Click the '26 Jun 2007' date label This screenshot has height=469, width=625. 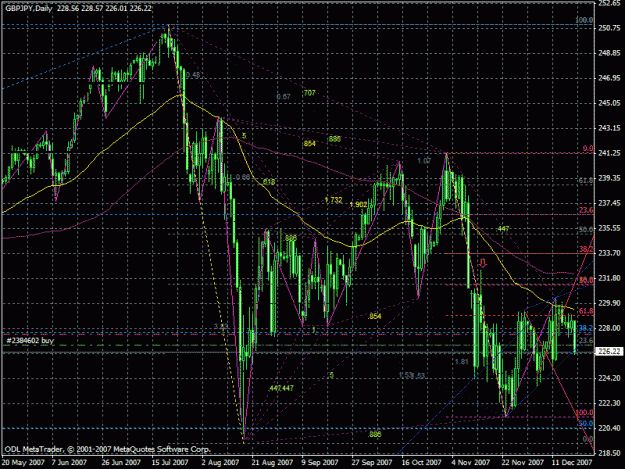pyautogui.click(x=121, y=462)
